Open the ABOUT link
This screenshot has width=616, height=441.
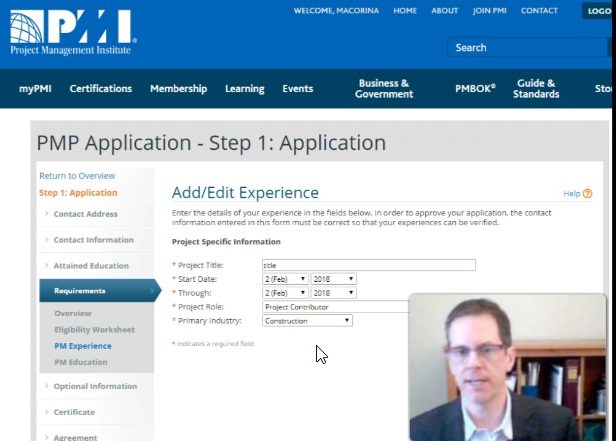click(444, 11)
